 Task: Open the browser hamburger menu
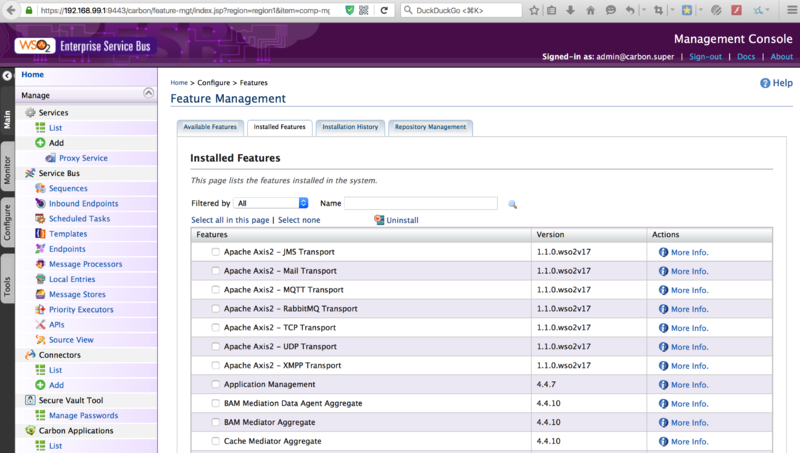(x=791, y=10)
